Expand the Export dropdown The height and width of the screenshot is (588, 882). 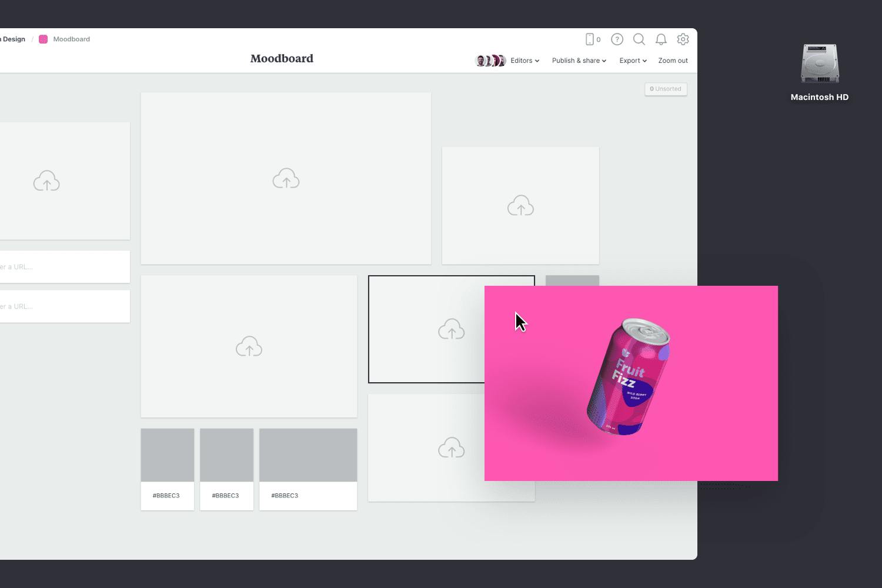click(632, 61)
